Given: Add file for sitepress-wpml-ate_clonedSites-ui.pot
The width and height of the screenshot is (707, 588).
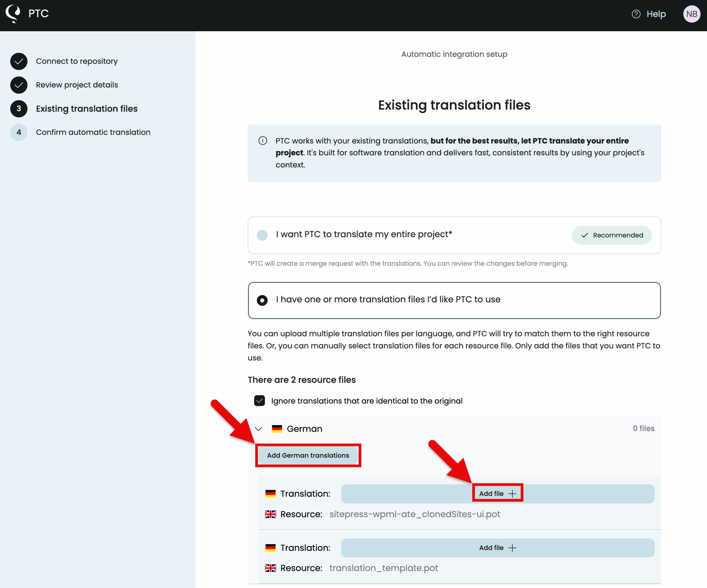Looking at the screenshot, I should (x=497, y=494).
